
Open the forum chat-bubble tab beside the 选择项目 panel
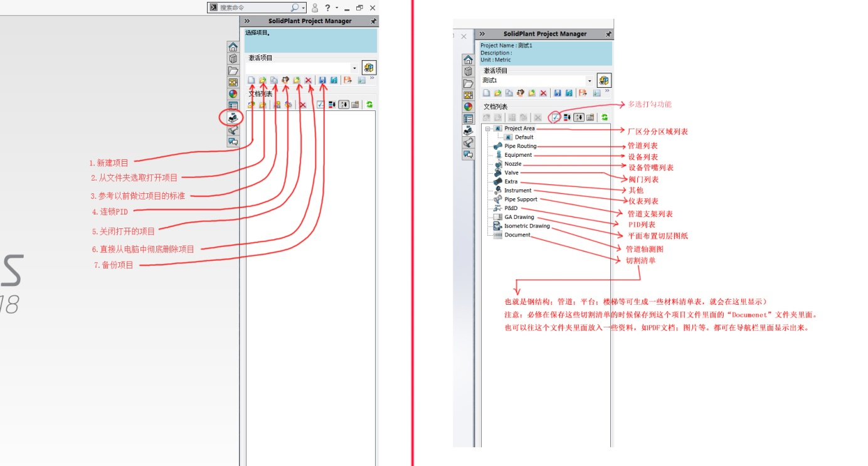[x=233, y=141]
